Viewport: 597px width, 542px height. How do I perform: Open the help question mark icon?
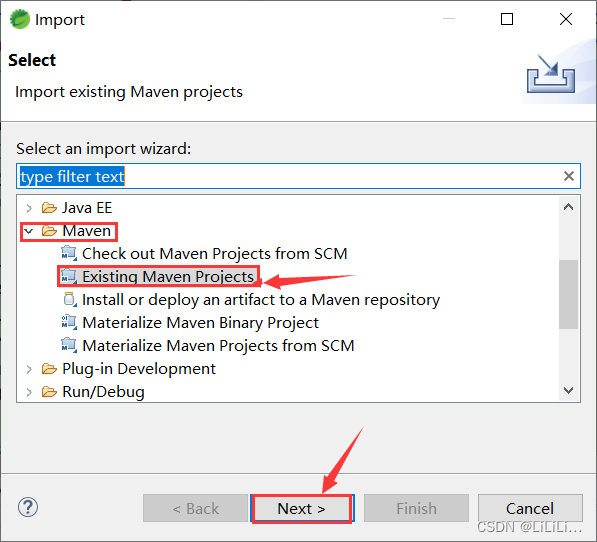coord(28,507)
